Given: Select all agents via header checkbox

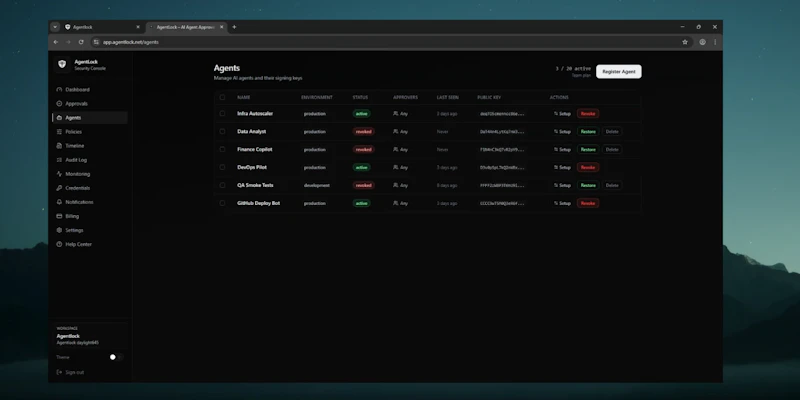Looking at the screenshot, I should tap(222, 97).
